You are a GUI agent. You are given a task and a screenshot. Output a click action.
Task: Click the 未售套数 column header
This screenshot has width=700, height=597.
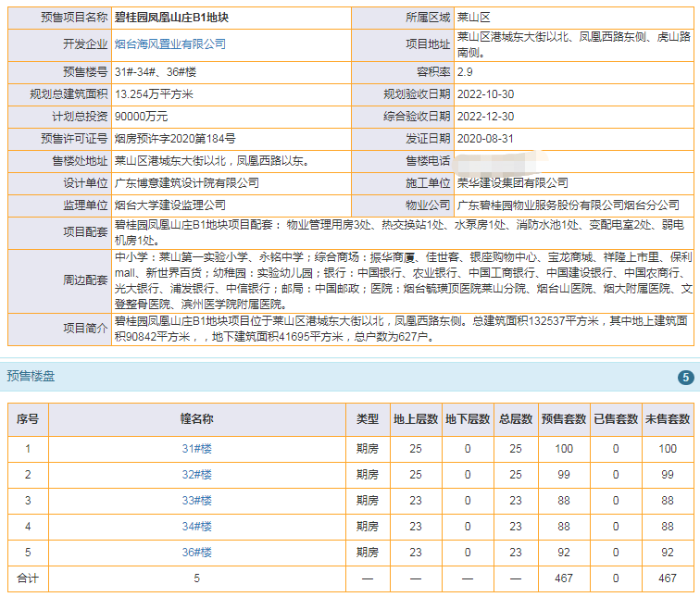click(x=667, y=419)
